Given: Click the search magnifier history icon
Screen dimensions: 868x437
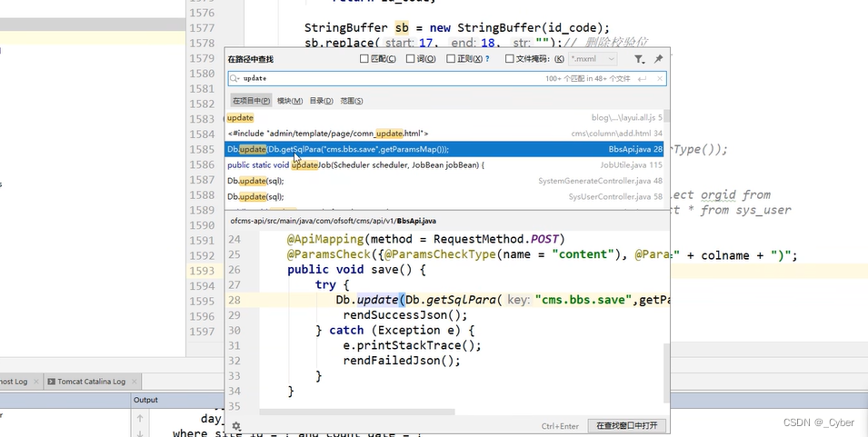Looking at the screenshot, I should click(x=234, y=78).
